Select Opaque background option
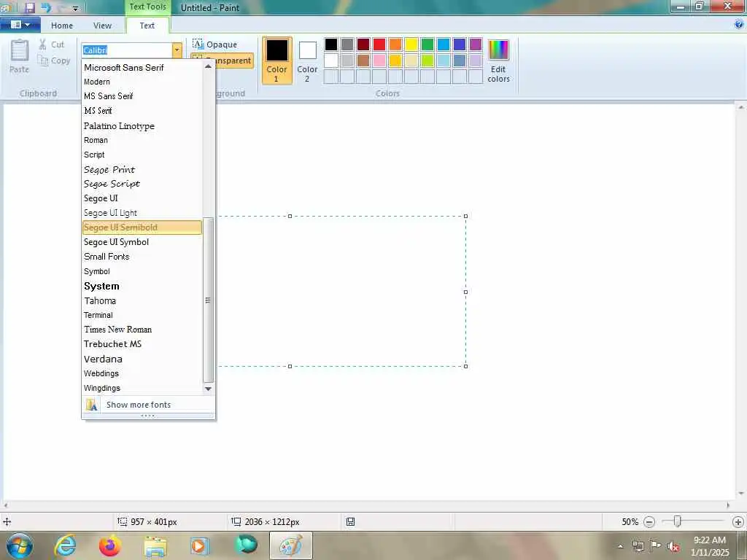 [215, 44]
